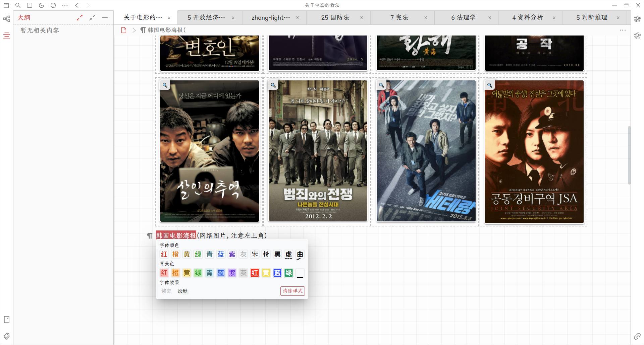Set font color to purple (紫)
The width and height of the screenshot is (644, 345).
(x=232, y=255)
